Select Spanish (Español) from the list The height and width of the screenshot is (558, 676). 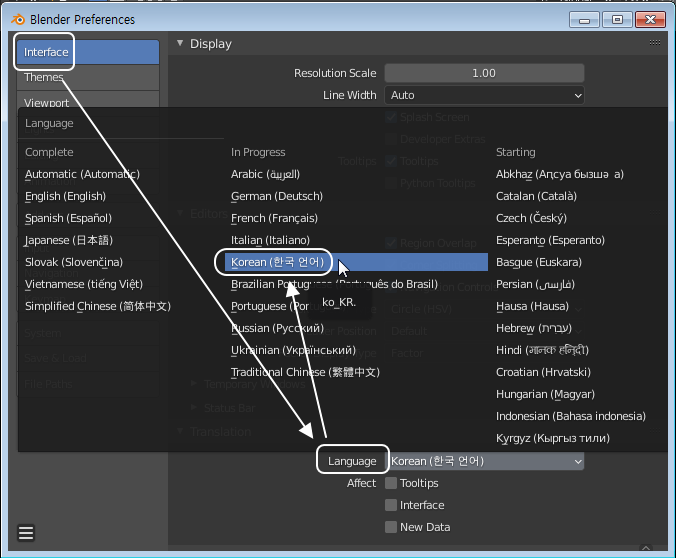pos(68,218)
